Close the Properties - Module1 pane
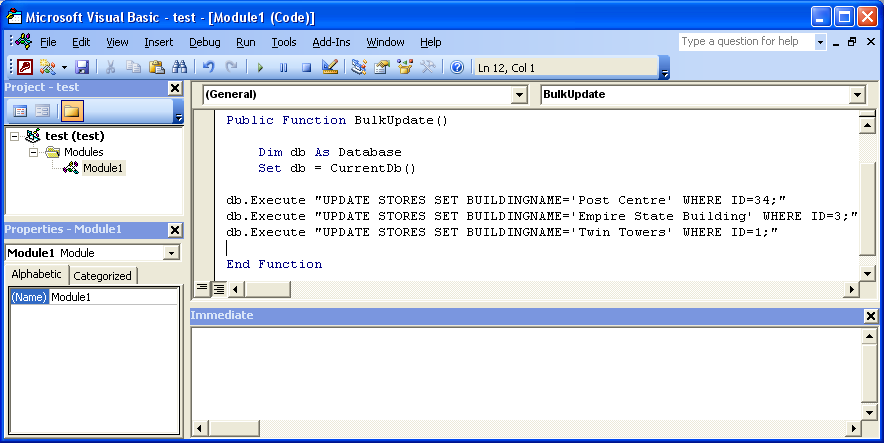 175,230
